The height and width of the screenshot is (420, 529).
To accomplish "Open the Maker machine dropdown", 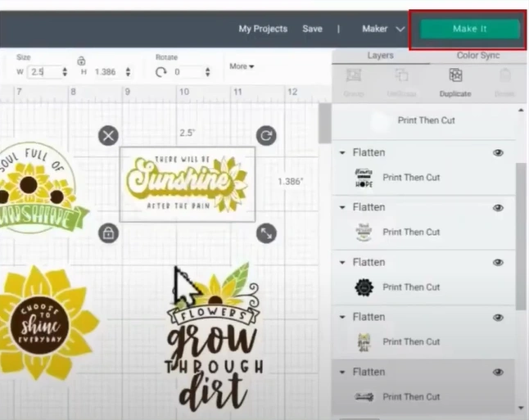I will click(383, 29).
